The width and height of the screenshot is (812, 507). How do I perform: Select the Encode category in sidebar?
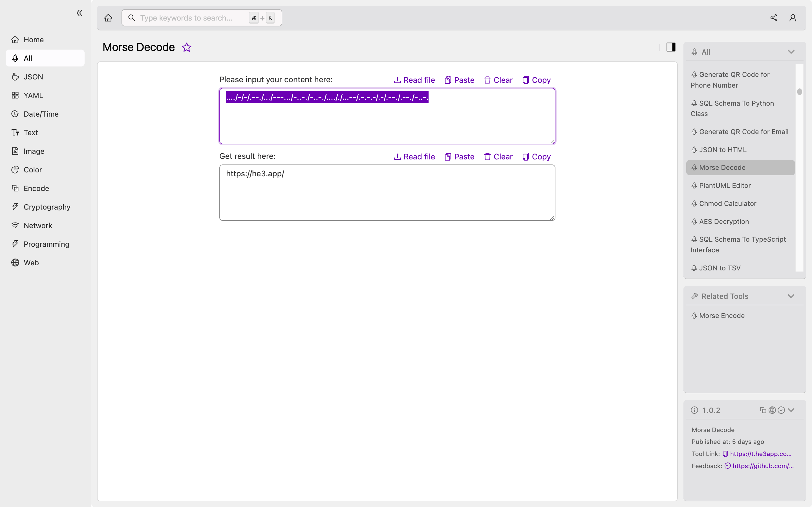pyautogui.click(x=36, y=188)
